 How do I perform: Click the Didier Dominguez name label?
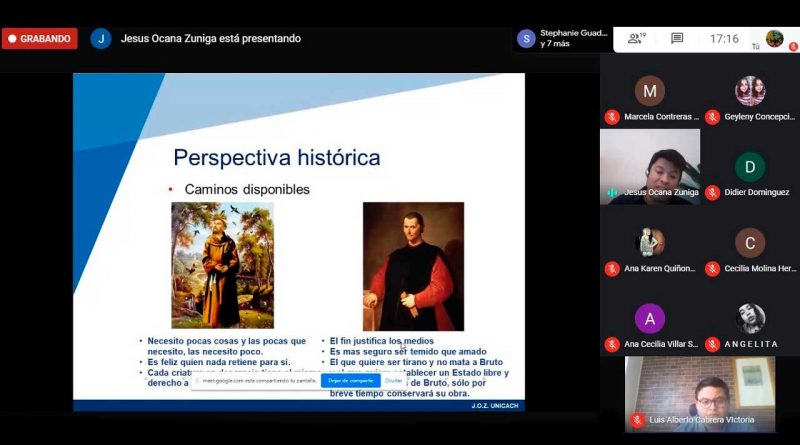(757, 192)
